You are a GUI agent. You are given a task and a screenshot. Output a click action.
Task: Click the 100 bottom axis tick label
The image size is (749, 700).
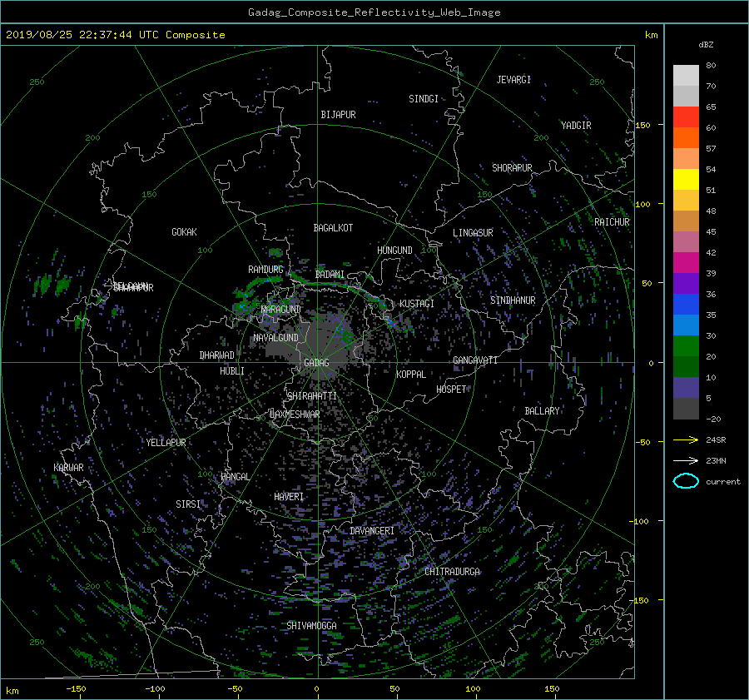click(473, 688)
